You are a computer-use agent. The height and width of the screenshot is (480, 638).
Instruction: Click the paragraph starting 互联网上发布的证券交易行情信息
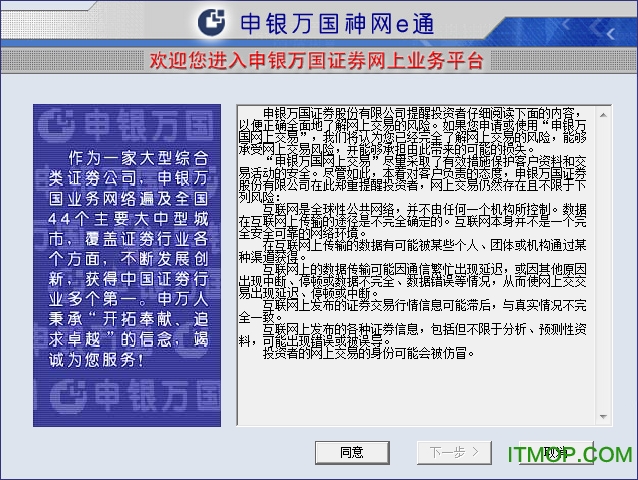click(x=413, y=311)
